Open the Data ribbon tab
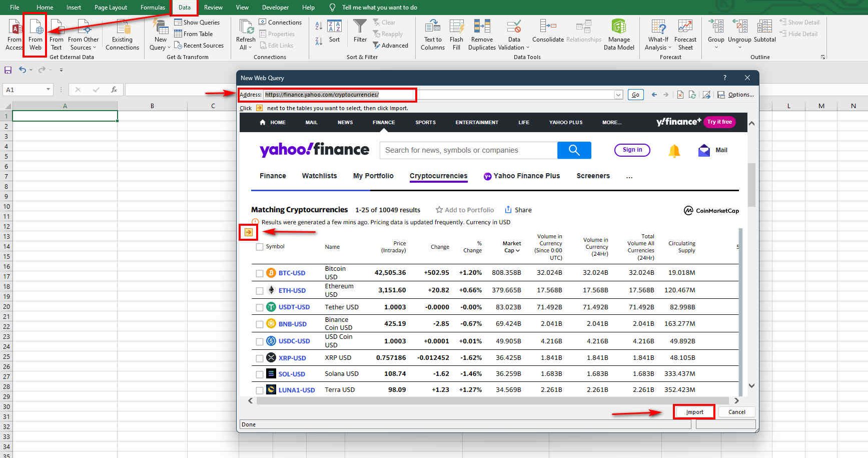The image size is (868, 458). pos(185,8)
